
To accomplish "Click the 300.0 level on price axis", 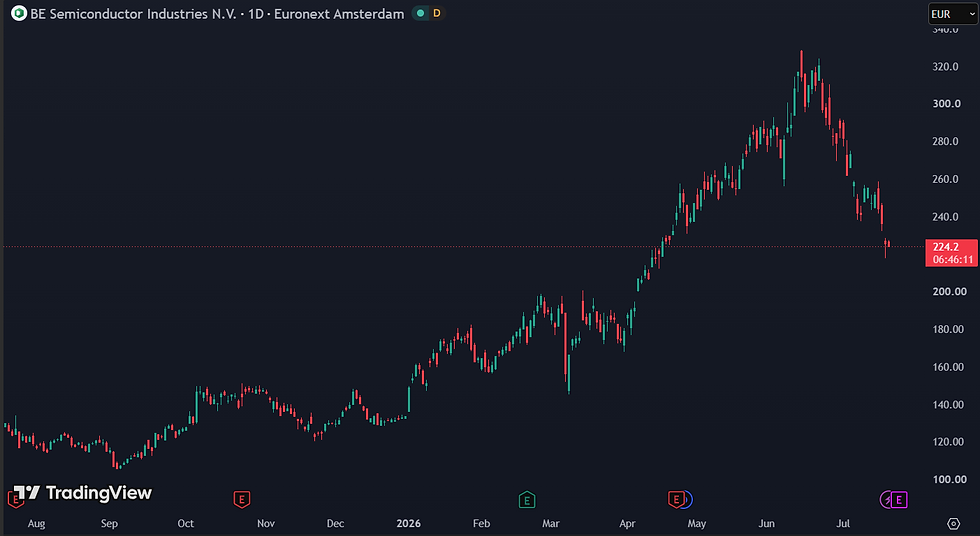I will click(x=946, y=104).
